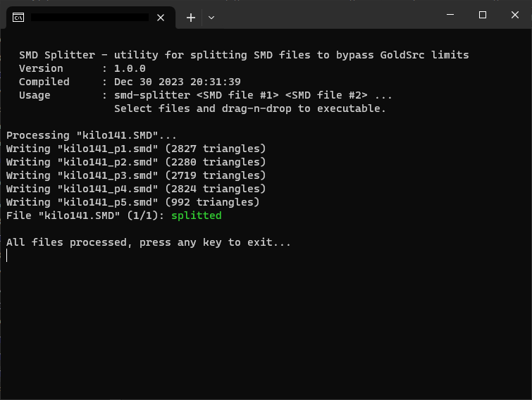Click the Version 1.0.0 text
This screenshot has height=400, width=532.
82,68
